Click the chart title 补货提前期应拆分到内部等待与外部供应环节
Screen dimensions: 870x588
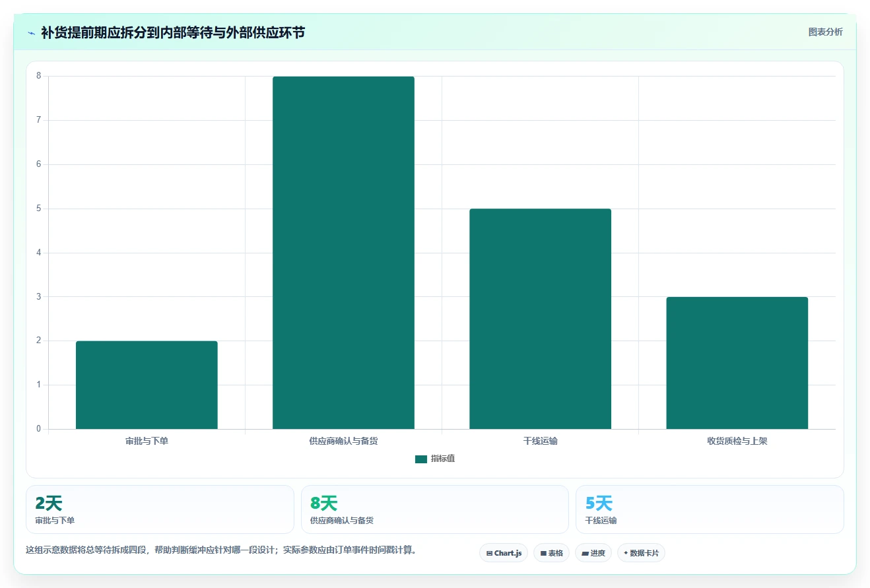tap(173, 32)
